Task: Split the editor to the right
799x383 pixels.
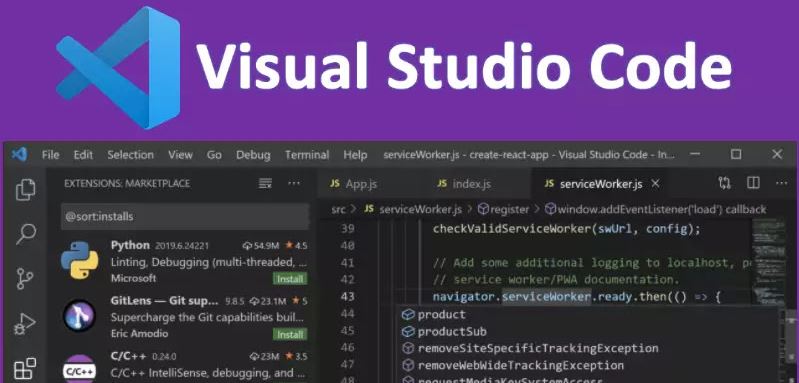Action: pyautogui.click(x=753, y=183)
